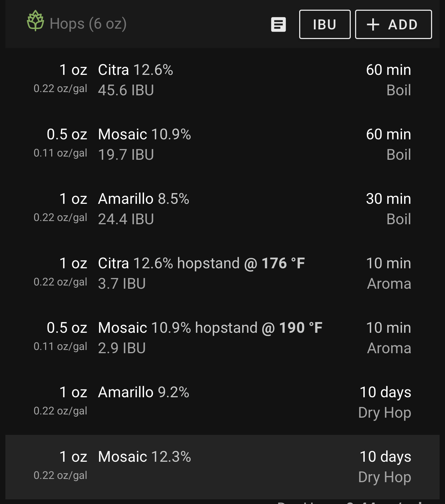
Task: Click the 45.6 IBU value
Action: [126, 90]
